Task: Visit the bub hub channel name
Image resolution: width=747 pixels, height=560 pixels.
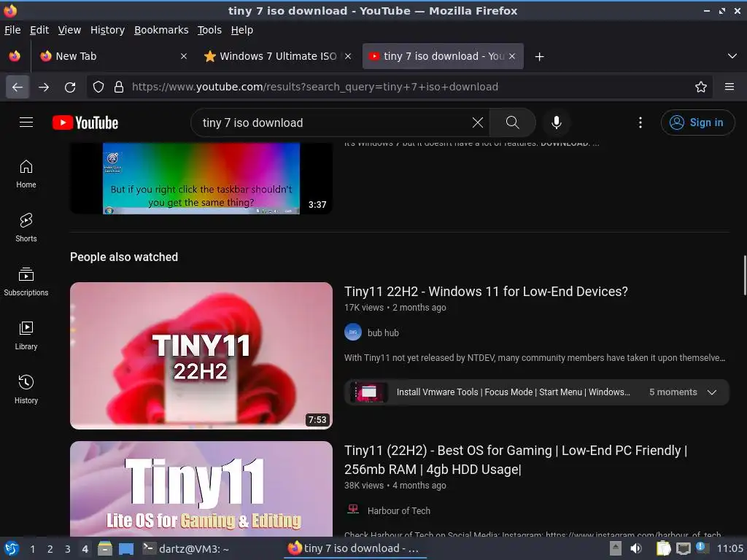Action: click(x=383, y=332)
